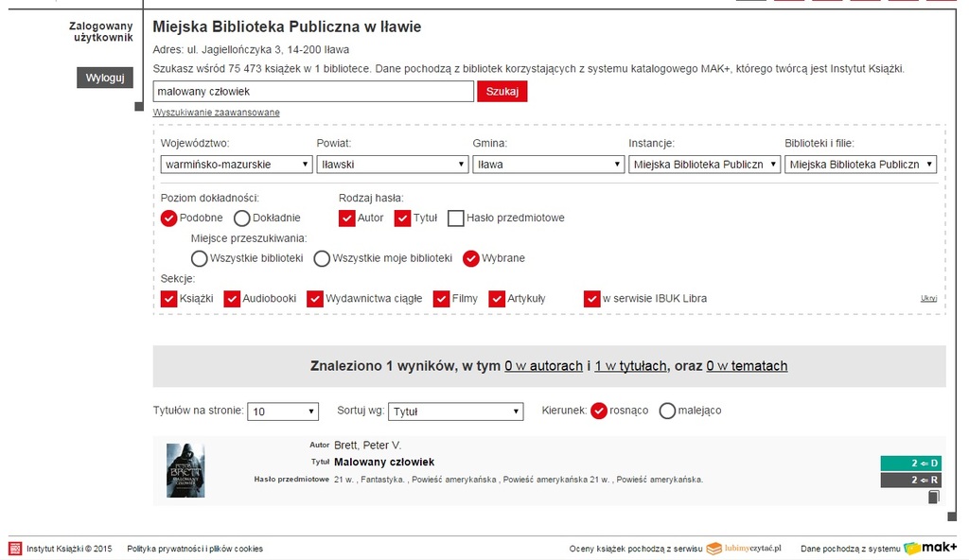Select the Podobne accuracy option
This screenshot has height=560, width=969.
point(168,219)
